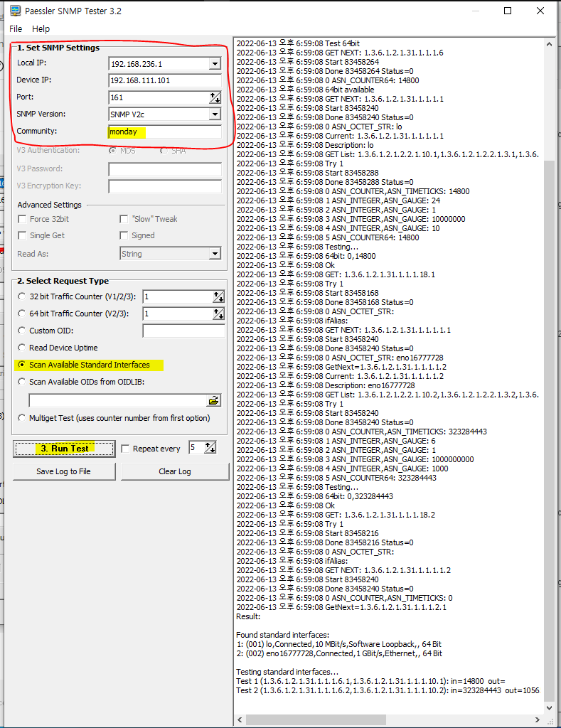The width and height of the screenshot is (561, 728).
Task: Select MD5 authentication radio button
Action: 112,151
